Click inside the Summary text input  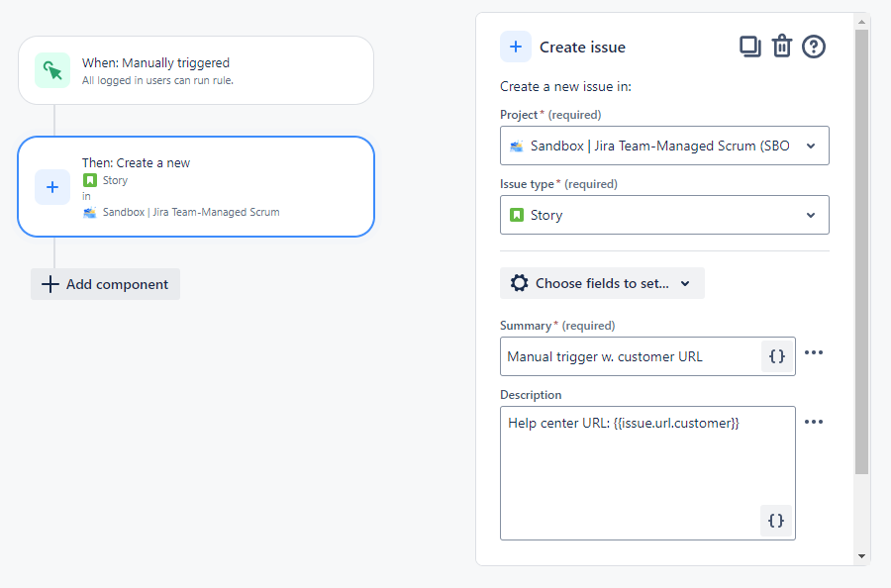614,354
